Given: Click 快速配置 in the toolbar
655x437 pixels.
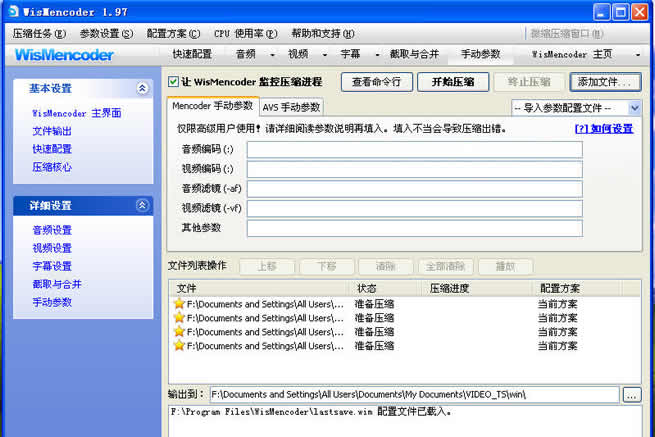Looking at the screenshot, I should 192,54.
